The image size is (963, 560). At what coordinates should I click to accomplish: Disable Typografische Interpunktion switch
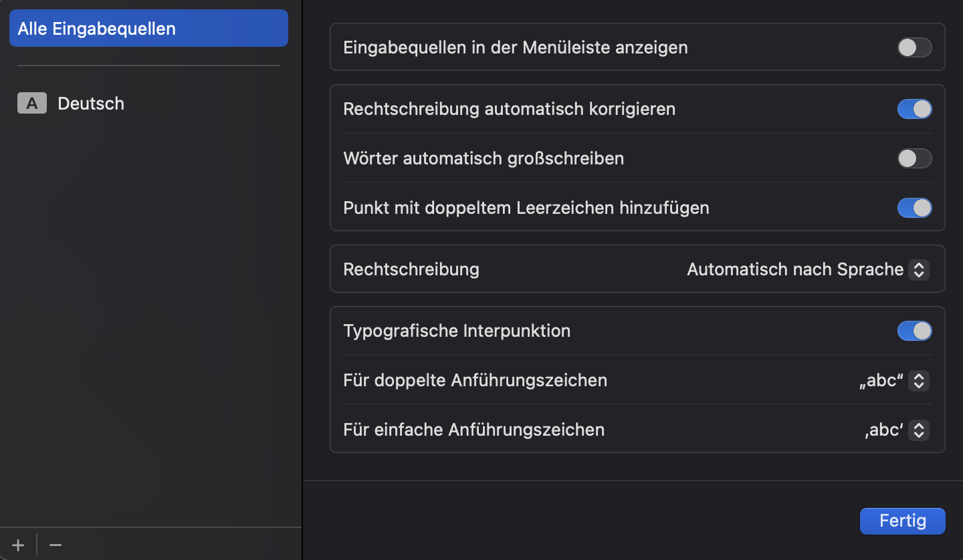click(x=914, y=331)
